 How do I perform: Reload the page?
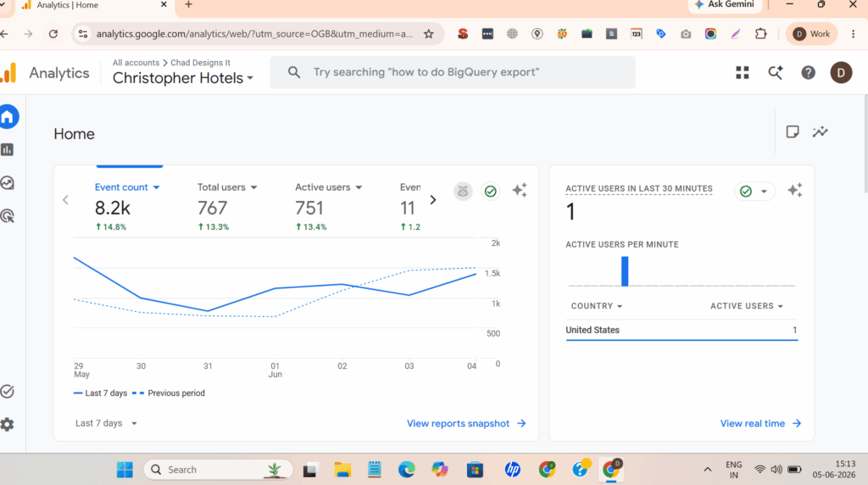pos(53,34)
